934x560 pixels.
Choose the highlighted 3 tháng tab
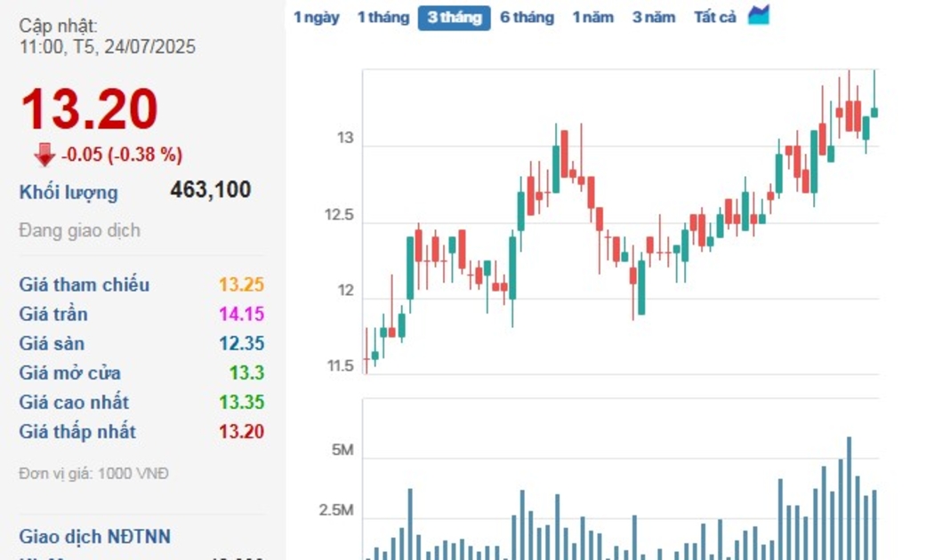click(x=454, y=18)
